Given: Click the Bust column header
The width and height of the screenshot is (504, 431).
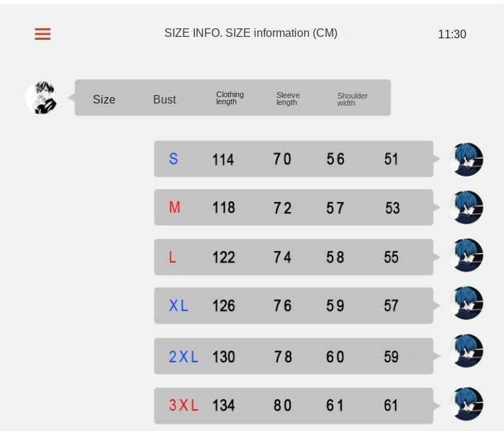Looking at the screenshot, I should point(164,99).
